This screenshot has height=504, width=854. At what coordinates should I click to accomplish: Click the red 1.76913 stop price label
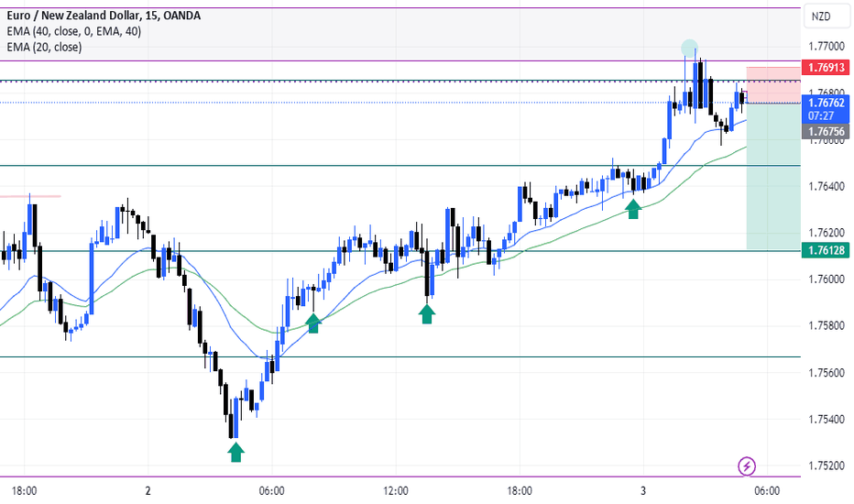click(826, 68)
